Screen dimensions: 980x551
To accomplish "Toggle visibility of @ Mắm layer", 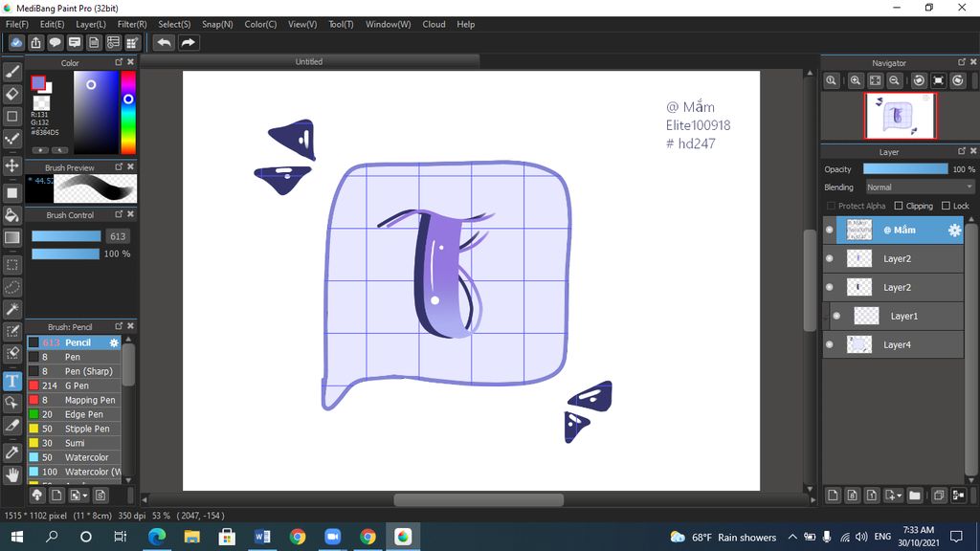I will click(x=830, y=230).
